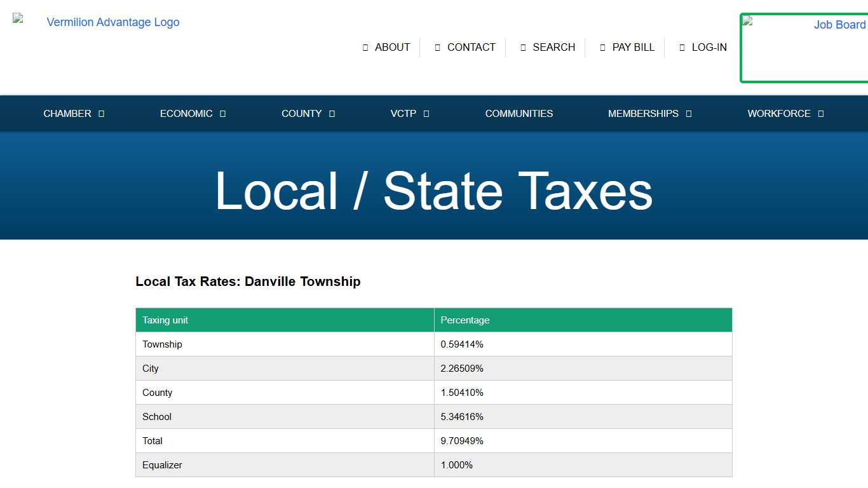Open the VCTP menu item
The image size is (868, 488).
pos(409,114)
